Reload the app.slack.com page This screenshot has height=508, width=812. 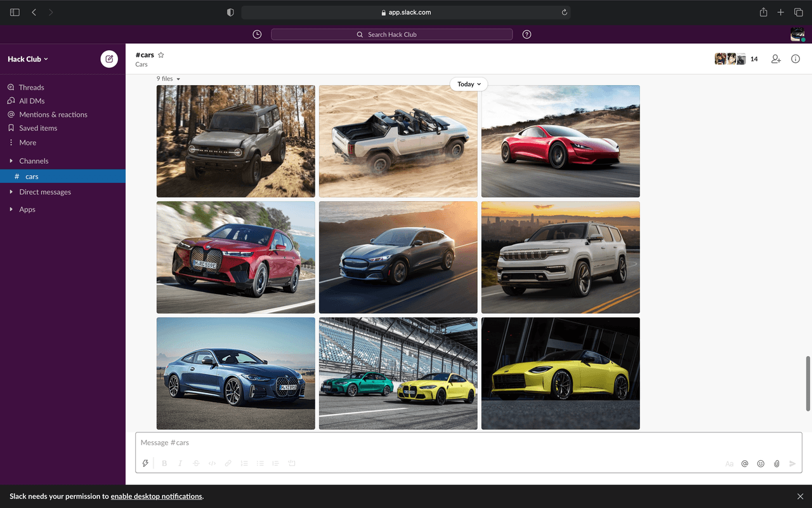pos(564,12)
